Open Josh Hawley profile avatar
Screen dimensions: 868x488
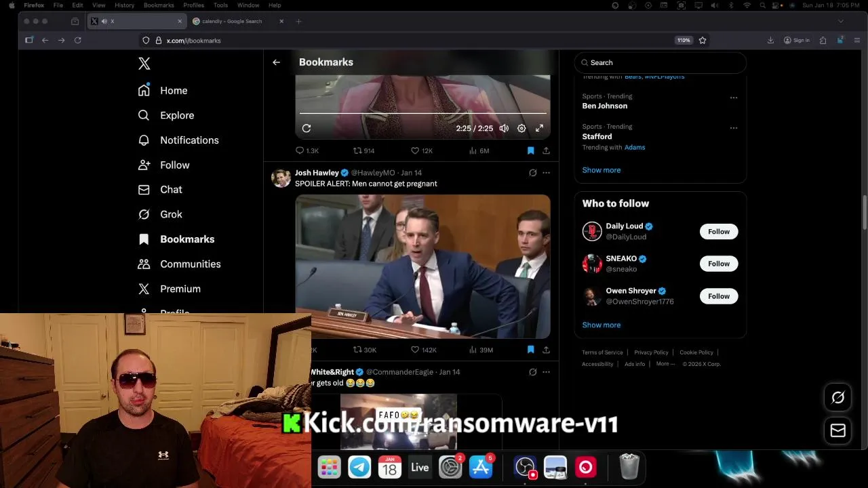[x=281, y=178]
